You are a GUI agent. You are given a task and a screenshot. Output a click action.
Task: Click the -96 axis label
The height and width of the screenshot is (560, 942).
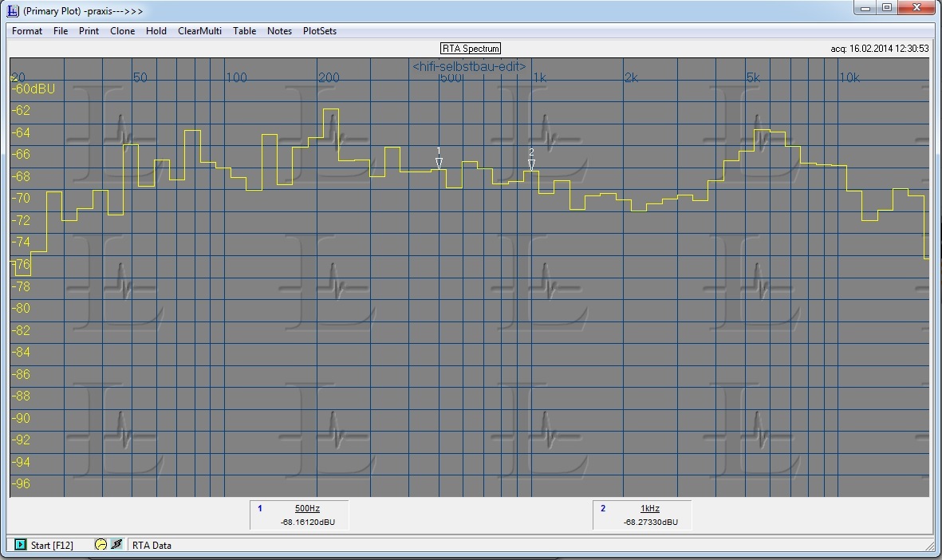coord(21,483)
